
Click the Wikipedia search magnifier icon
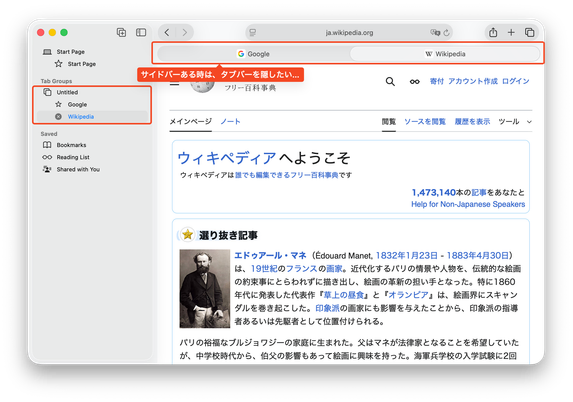click(390, 81)
